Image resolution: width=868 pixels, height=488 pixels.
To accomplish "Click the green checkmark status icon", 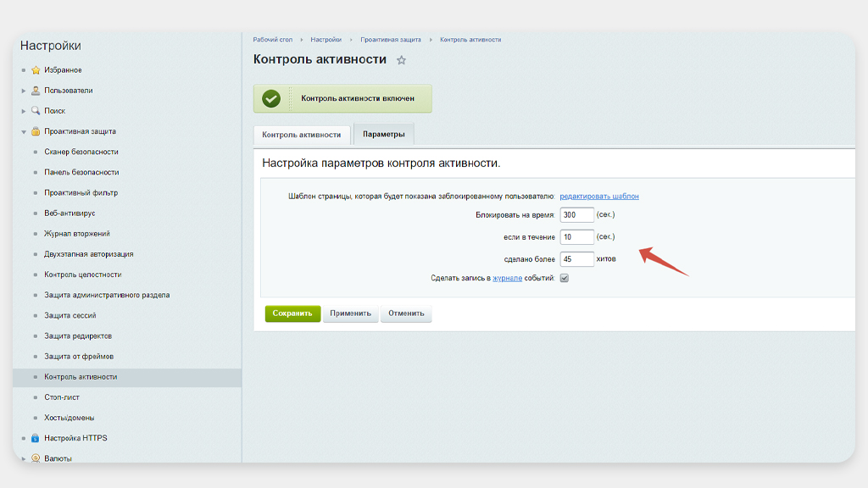I will click(x=271, y=98).
